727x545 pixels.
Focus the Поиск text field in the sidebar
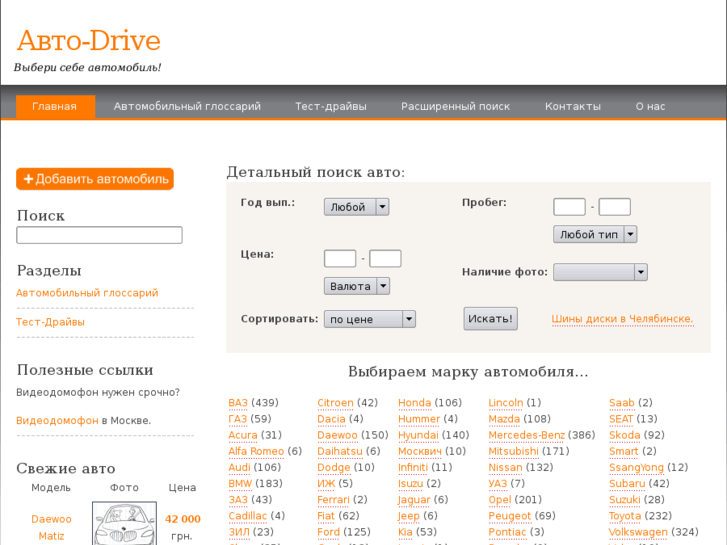tap(99, 235)
